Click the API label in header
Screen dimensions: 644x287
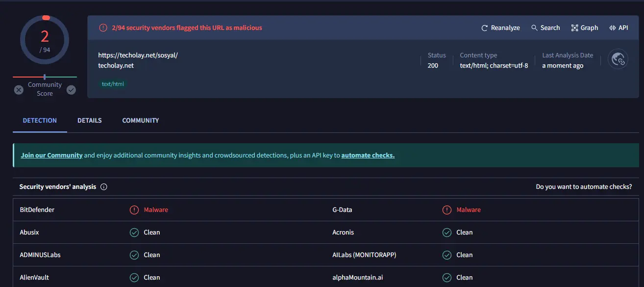click(x=623, y=28)
